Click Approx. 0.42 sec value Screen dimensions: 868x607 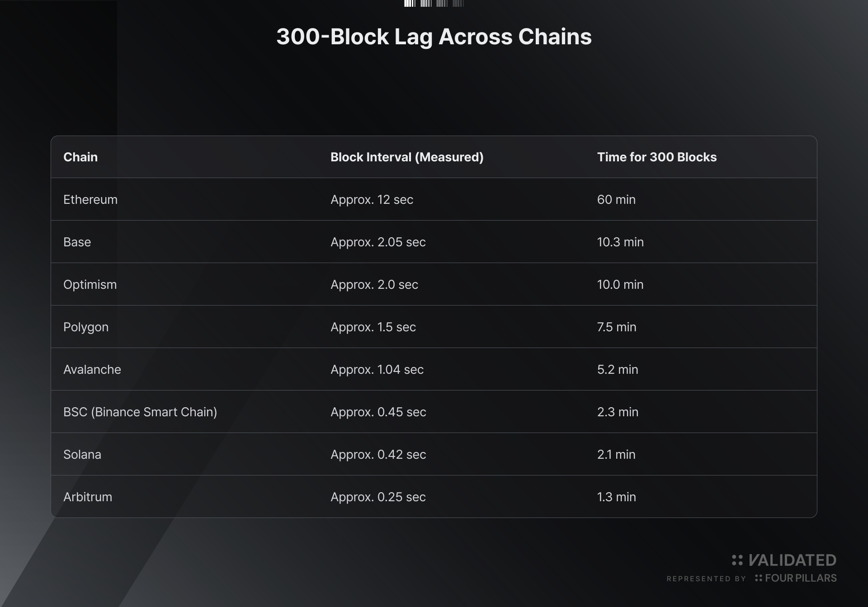378,454
